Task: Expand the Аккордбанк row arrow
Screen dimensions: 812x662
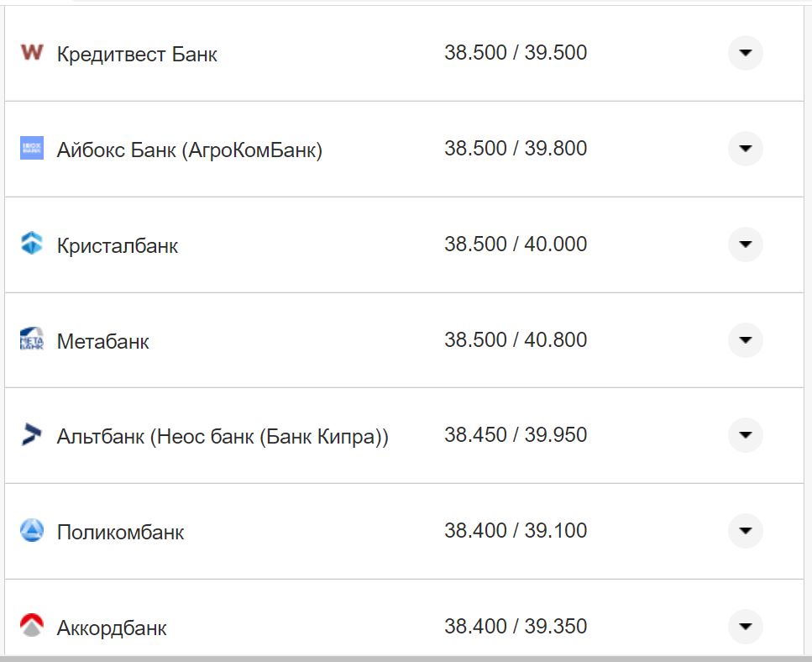Action: pos(744,626)
